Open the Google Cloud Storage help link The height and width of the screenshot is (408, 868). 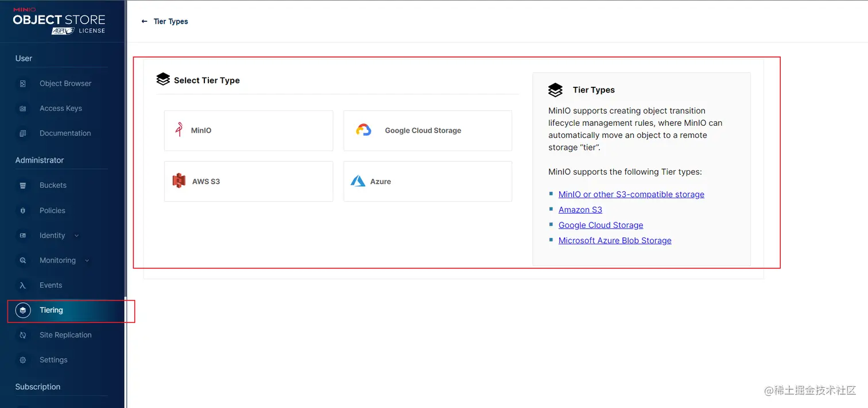pyautogui.click(x=601, y=225)
